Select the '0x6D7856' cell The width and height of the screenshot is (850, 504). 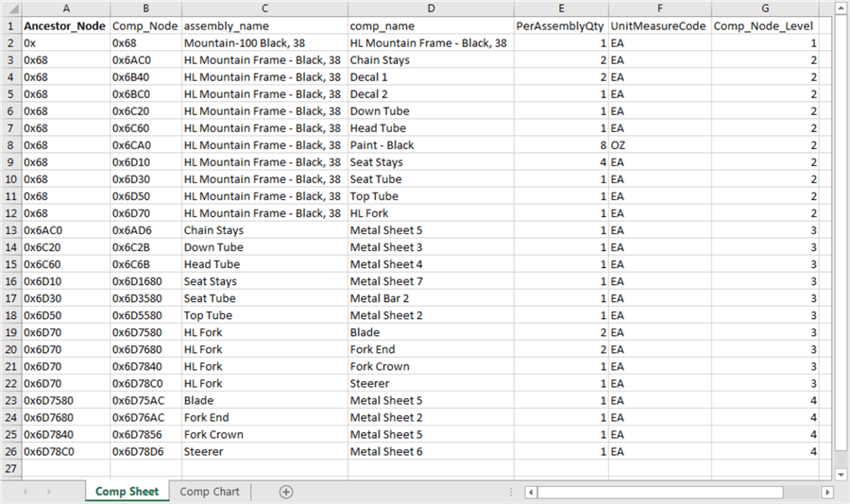(x=145, y=434)
